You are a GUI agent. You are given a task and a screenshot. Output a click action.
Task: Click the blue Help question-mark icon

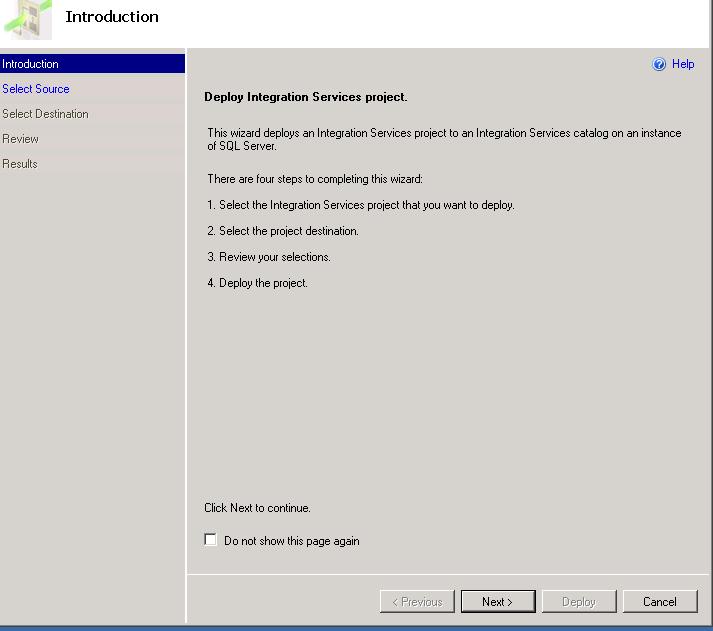pos(658,64)
